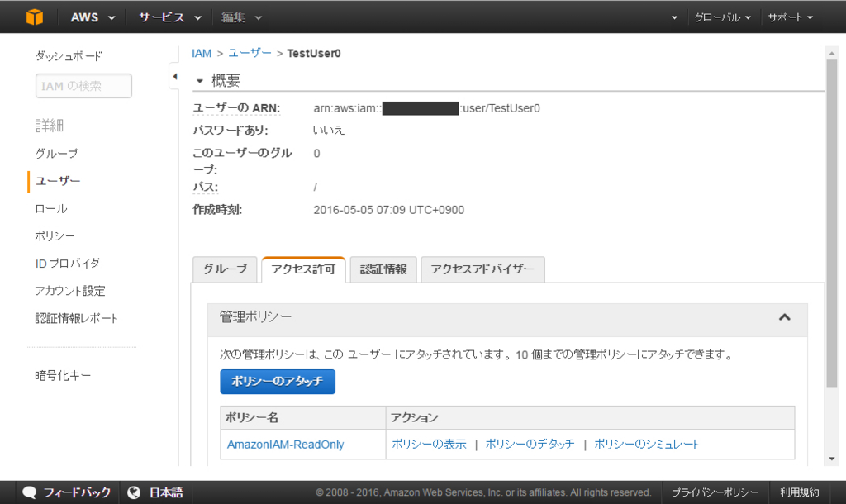Click the feedback speech bubble icon
This screenshot has height=504, width=846.
[30, 491]
